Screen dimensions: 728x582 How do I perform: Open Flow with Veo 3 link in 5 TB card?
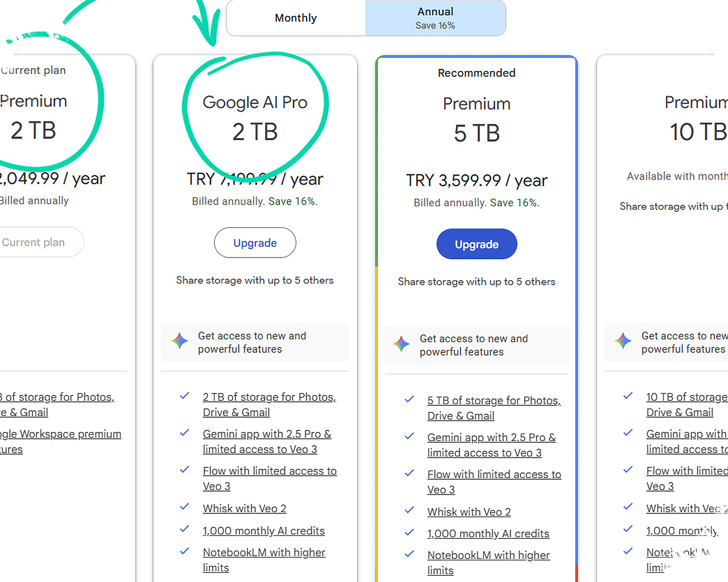(494, 482)
